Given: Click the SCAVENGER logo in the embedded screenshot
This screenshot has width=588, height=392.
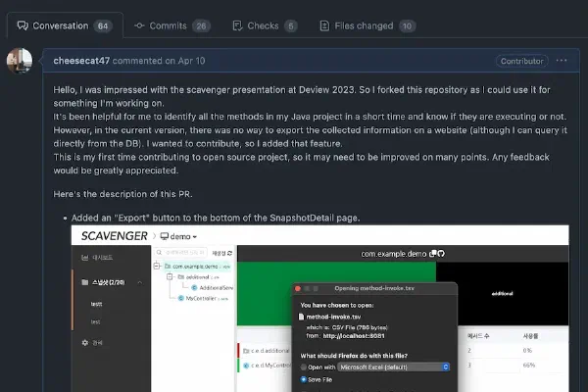Looking at the screenshot, I should [x=115, y=236].
